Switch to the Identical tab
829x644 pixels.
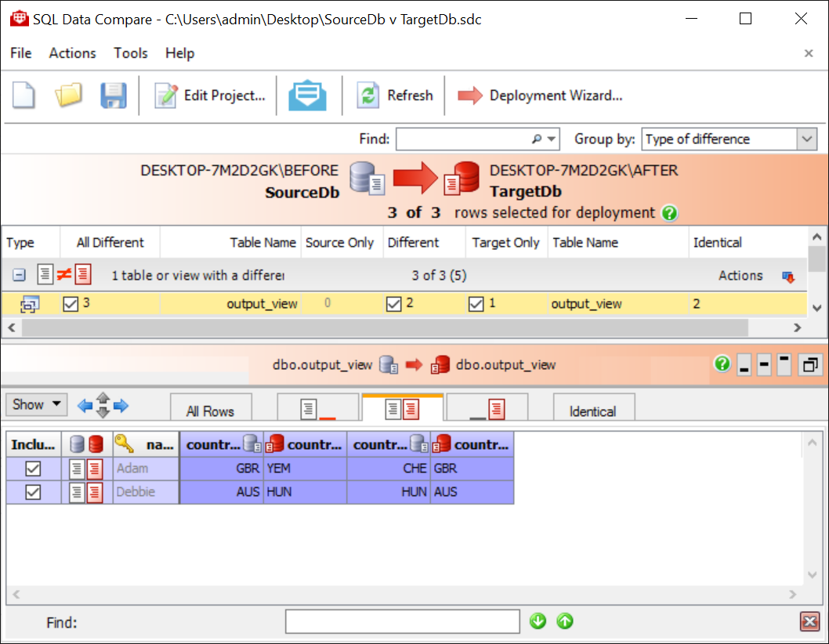[594, 408]
